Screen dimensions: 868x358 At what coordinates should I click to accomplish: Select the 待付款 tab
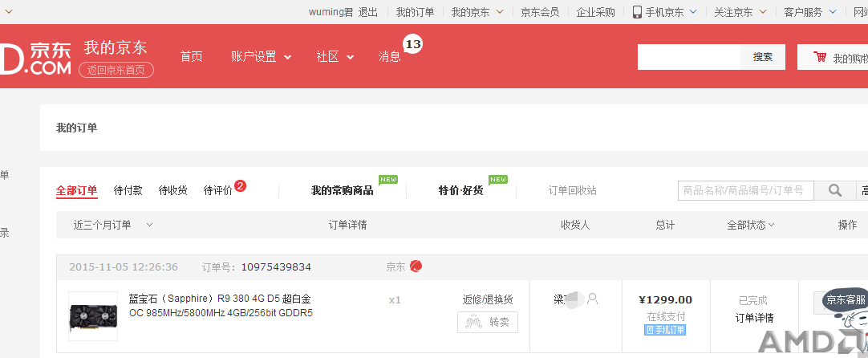click(128, 190)
